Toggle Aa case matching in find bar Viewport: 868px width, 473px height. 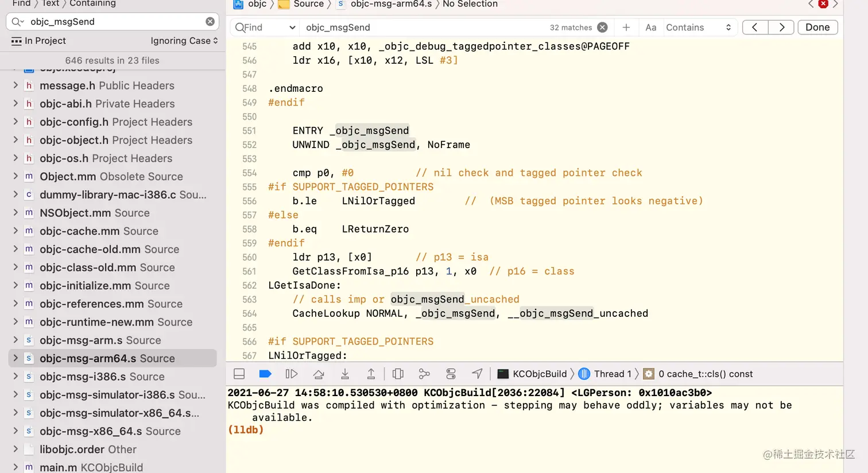(x=650, y=27)
